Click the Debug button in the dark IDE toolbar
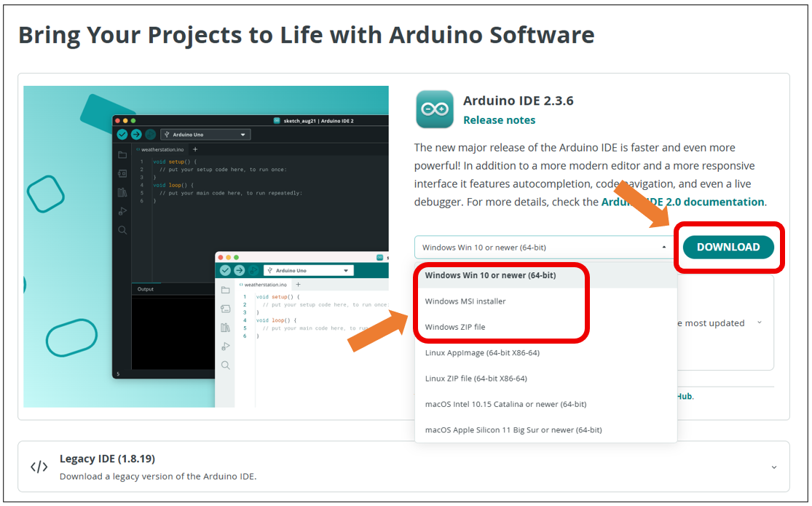Image resolution: width=812 pixels, height=506 pixels. [150, 135]
